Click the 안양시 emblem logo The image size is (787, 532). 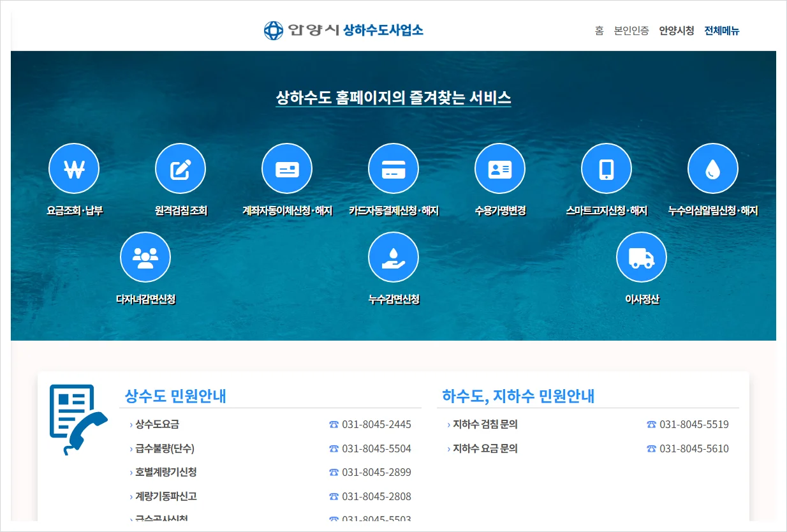273,30
